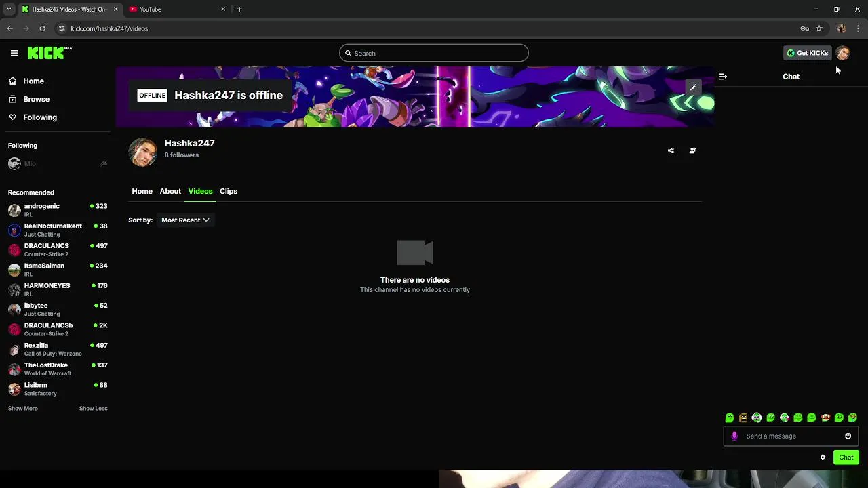Screen dimensions: 868x488
Task: Open recommended channel HARMONEYES
Action: [x=58, y=289]
